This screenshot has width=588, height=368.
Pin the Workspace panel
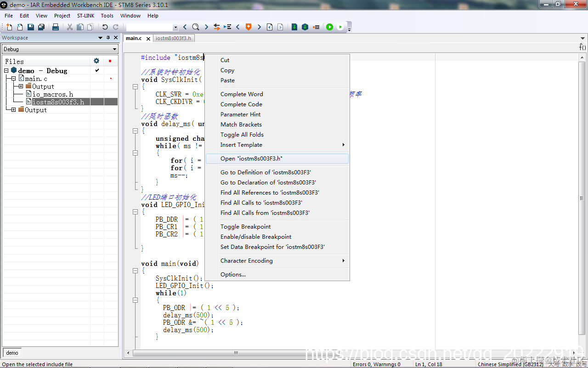pos(108,38)
